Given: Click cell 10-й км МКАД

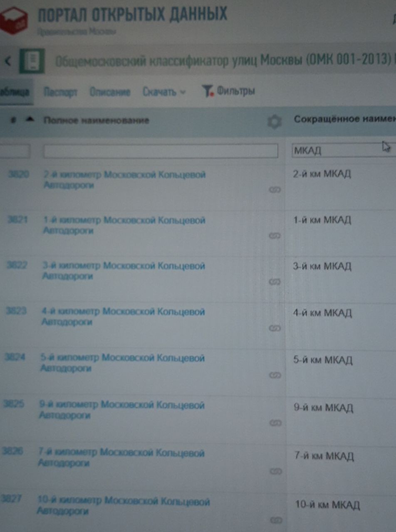Looking at the screenshot, I should 327,505.
